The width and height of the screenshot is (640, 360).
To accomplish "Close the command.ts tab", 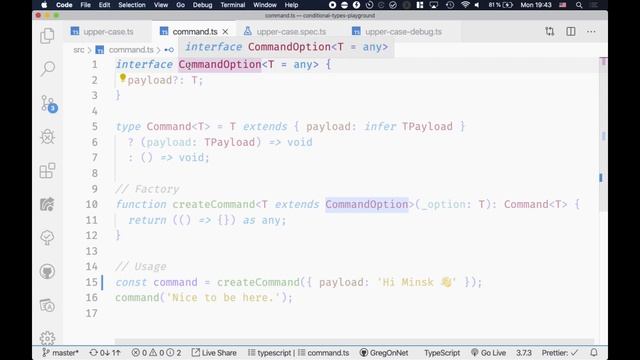I will click(225, 31).
